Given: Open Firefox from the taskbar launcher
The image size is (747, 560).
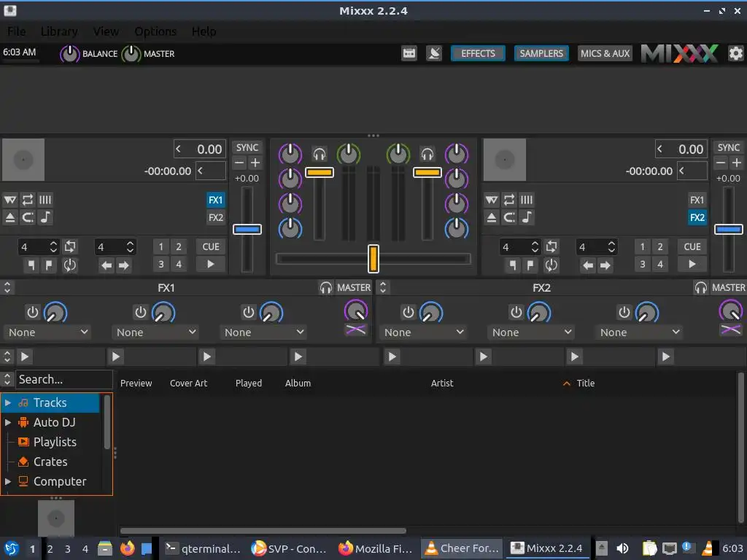Looking at the screenshot, I should click(x=127, y=548).
